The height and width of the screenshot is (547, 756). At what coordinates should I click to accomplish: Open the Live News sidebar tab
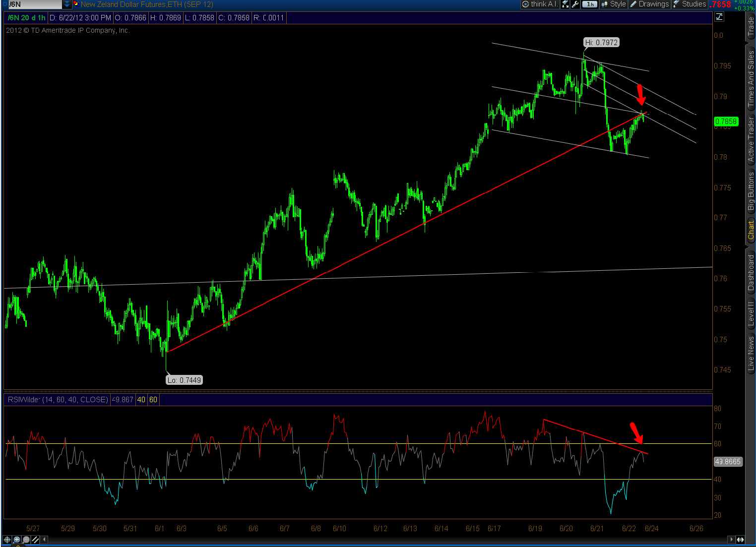751,354
